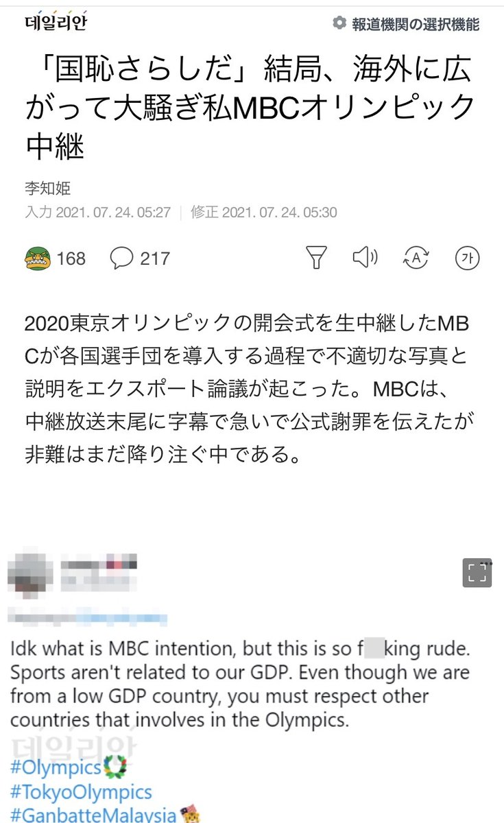Tap the translate A icon

tap(416, 258)
